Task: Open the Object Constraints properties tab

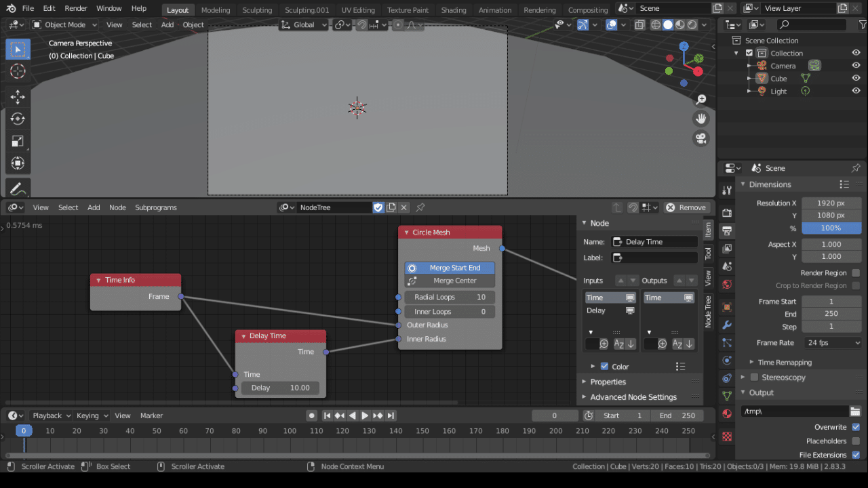Action: pyautogui.click(x=727, y=378)
